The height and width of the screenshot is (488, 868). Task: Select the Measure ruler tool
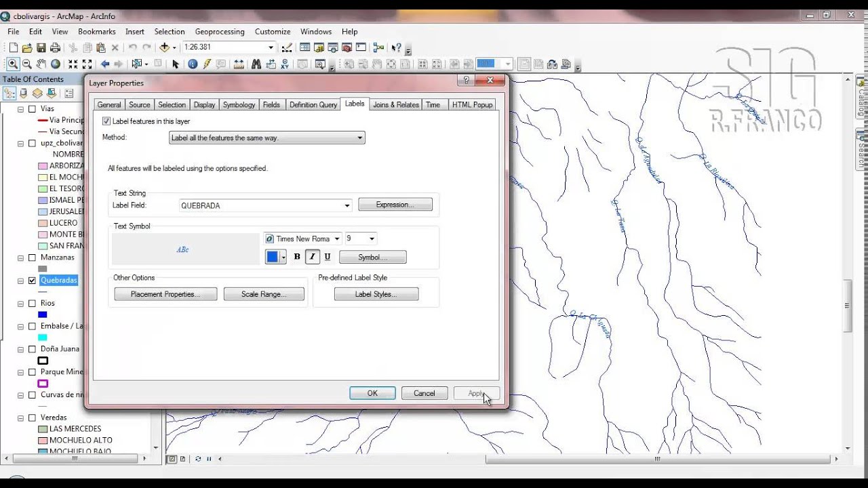pos(239,64)
